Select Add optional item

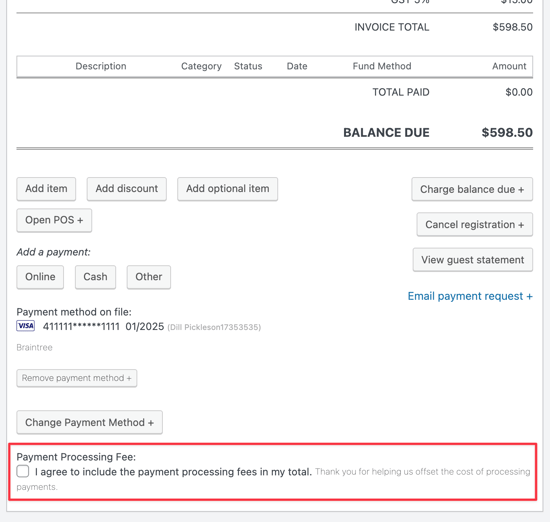pos(228,189)
